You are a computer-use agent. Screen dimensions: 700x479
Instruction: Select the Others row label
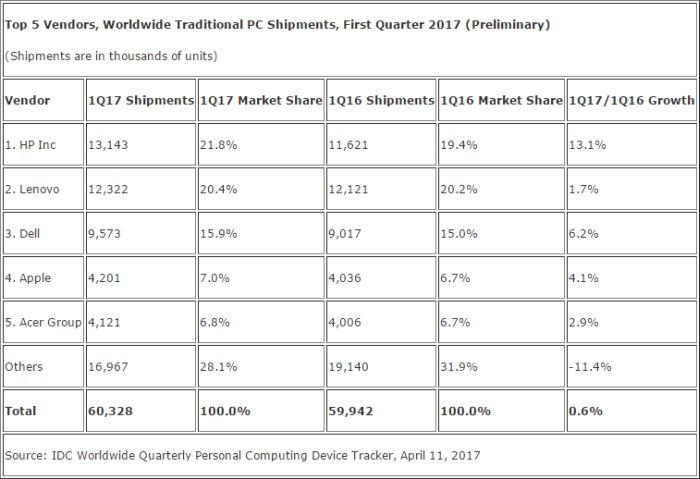pyautogui.click(x=43, y=367)
